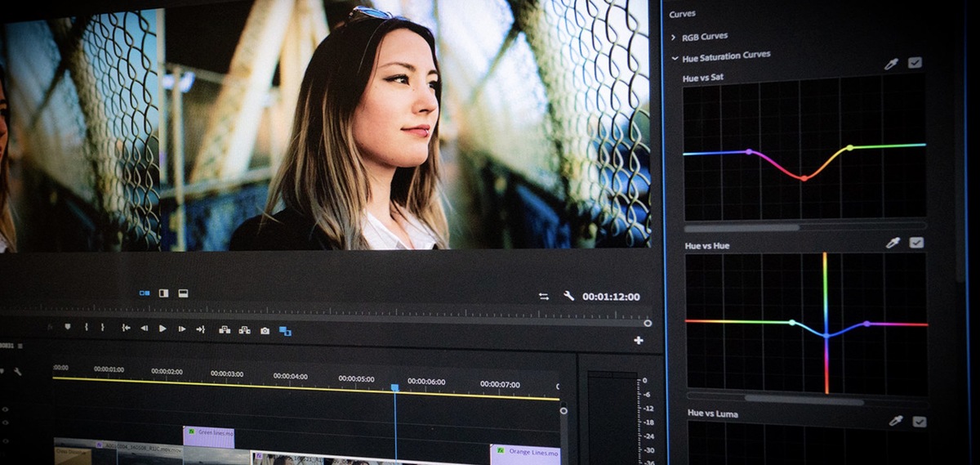Toggle the Hue vs Hue curve checkbox
The height and width of the screenshot is (465, 980).
tap(917, 243)
